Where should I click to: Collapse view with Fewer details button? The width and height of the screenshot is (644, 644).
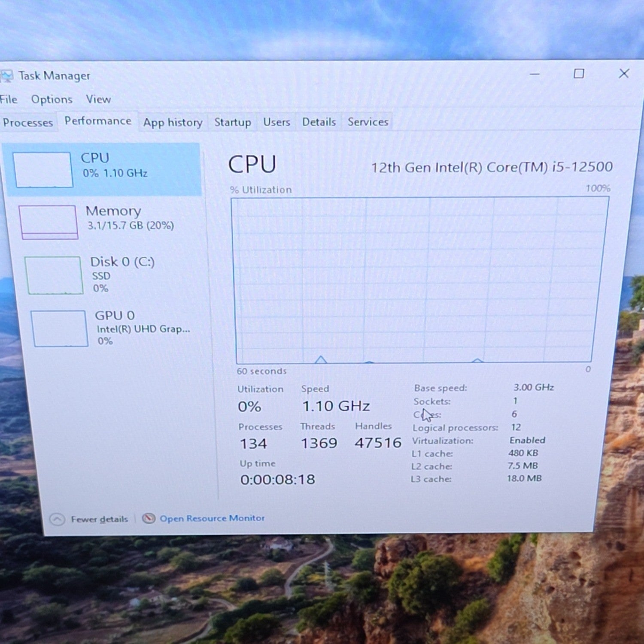click(x=89, y=519)
